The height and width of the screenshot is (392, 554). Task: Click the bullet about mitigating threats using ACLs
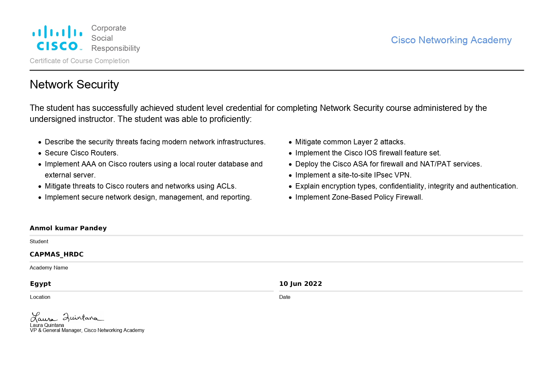point(141,186)
